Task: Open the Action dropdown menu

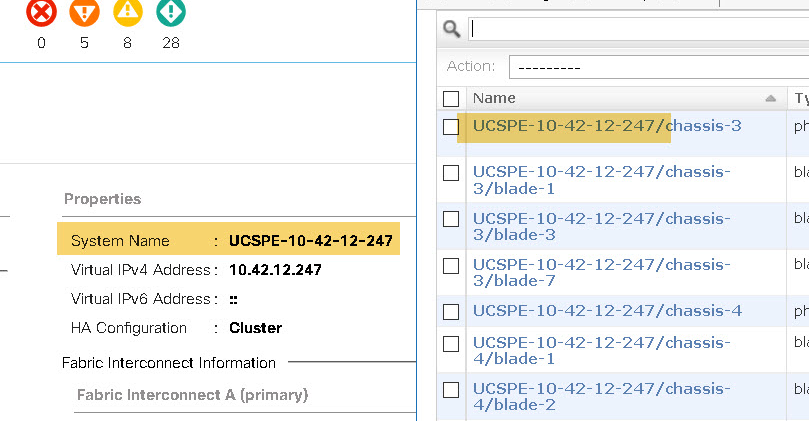Action: (659, 67)
